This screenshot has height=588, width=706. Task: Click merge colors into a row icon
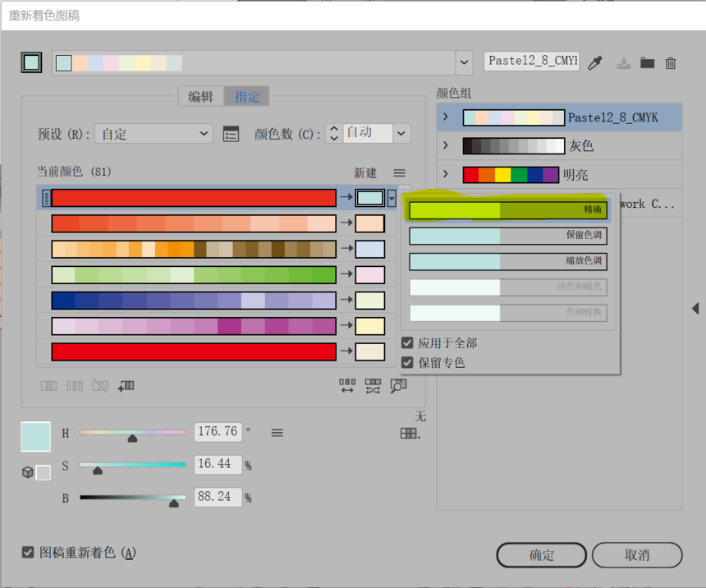[x=49, y=386]
